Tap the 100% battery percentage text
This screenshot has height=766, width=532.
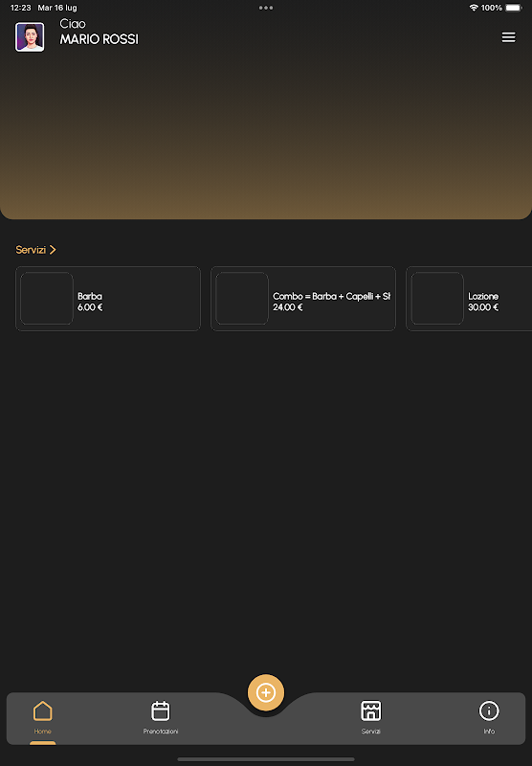pyautogui.click(x=492, y=8)
